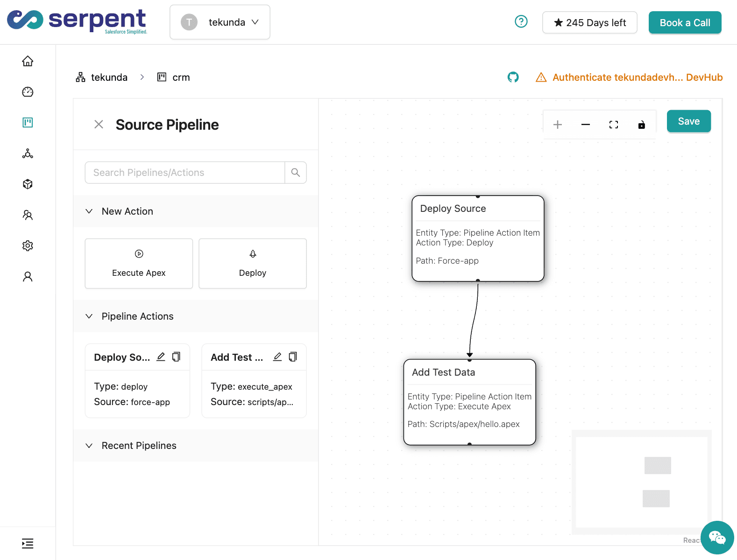This screenshot has width=737, height=560.
Task: Fit the pipeline view to screen
Action: tap(613, 125)
